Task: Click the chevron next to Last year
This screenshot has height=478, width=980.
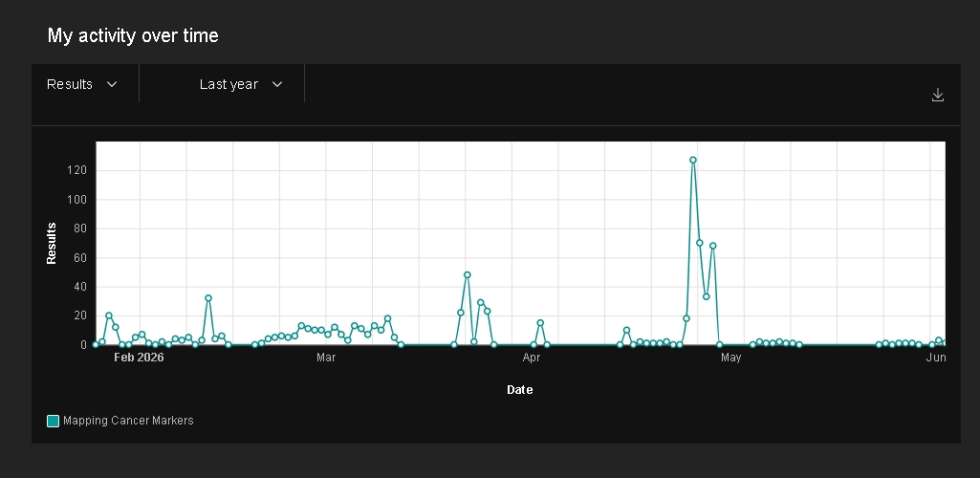Action: coord(277,84)
